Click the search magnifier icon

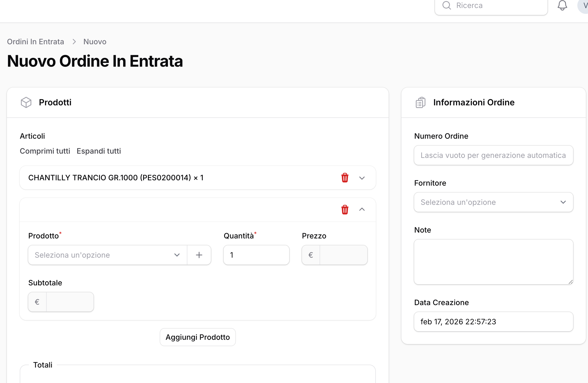pyautogui.click(x=446, y=5)
